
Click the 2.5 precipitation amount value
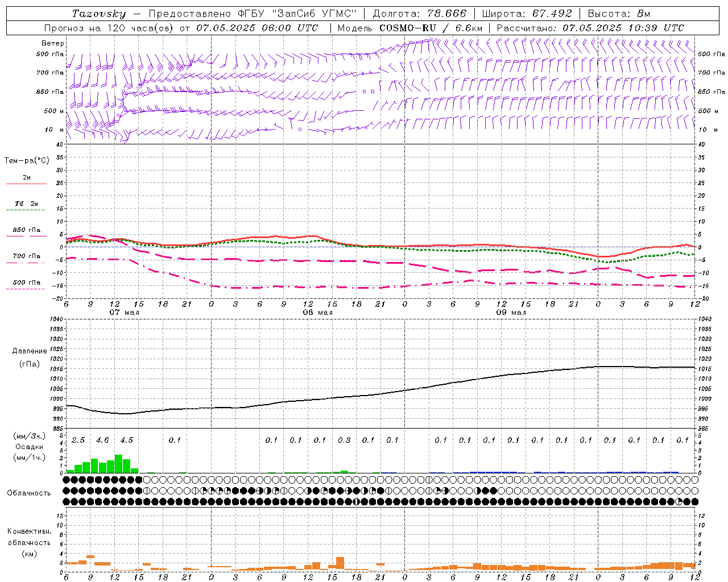[x=78, y=440]
